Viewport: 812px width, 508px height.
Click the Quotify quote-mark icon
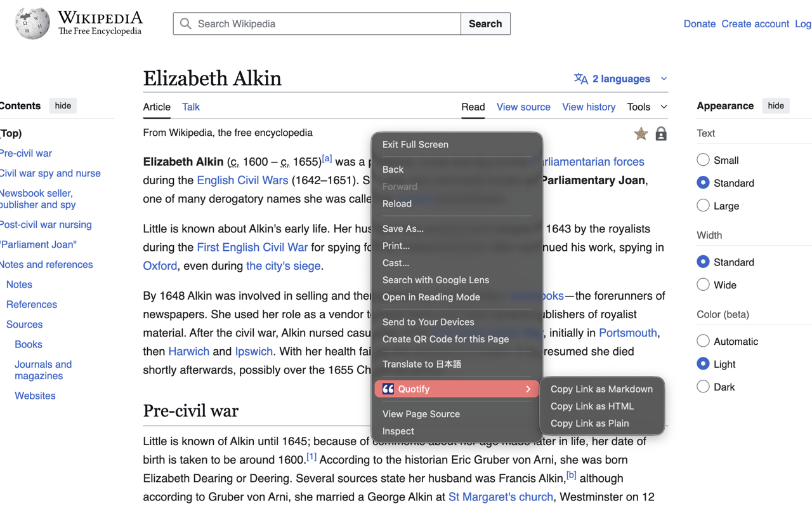[x=388, y=389]
